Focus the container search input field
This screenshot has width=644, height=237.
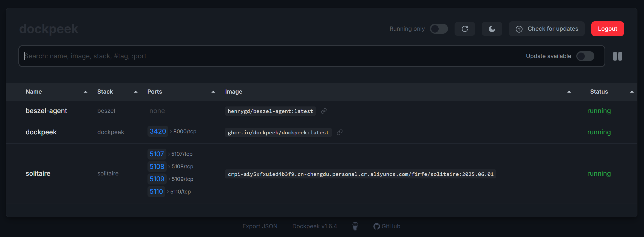247,56
